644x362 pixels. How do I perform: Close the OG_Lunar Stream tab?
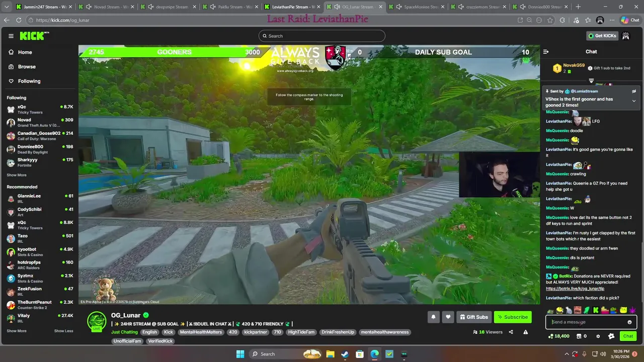(380, 7)
